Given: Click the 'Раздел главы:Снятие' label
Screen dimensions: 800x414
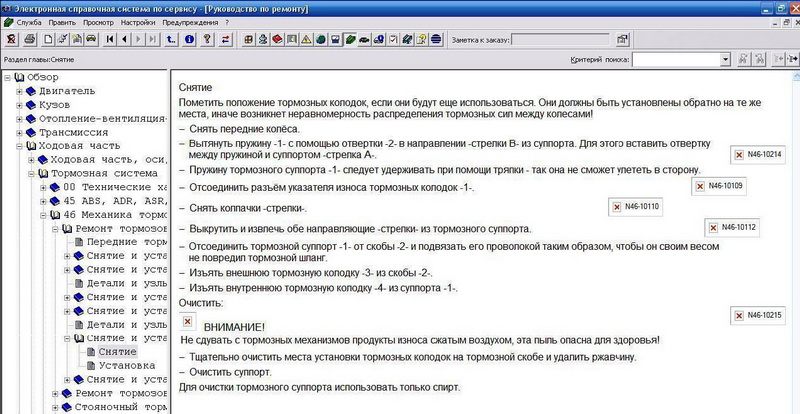Looking at the screenshot, I should pos(39,60).
